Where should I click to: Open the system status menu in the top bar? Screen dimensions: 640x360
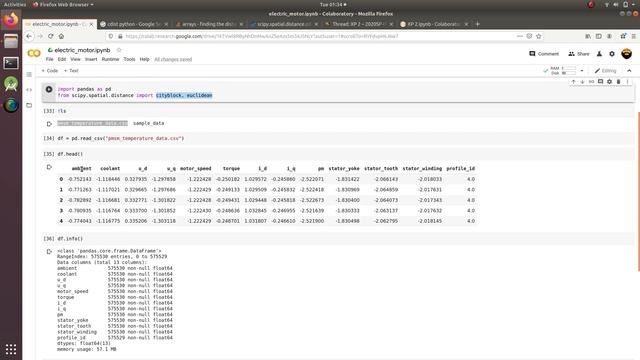620,4
